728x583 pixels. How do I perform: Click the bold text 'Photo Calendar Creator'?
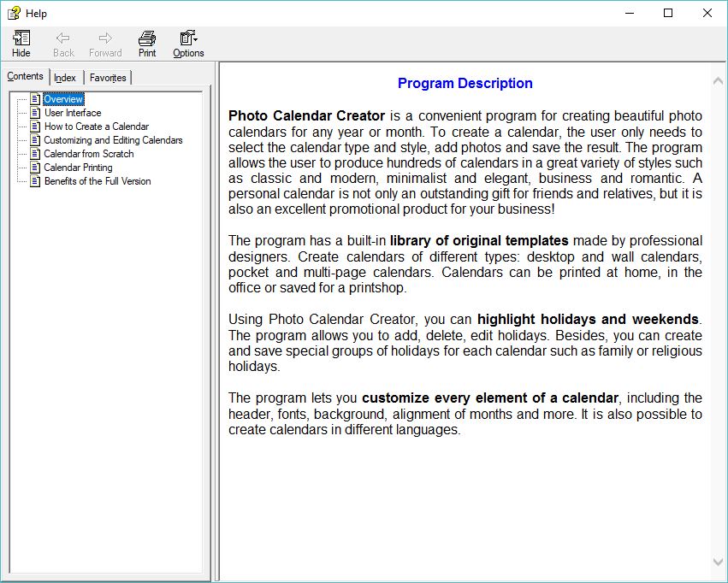tap(306, 115)
